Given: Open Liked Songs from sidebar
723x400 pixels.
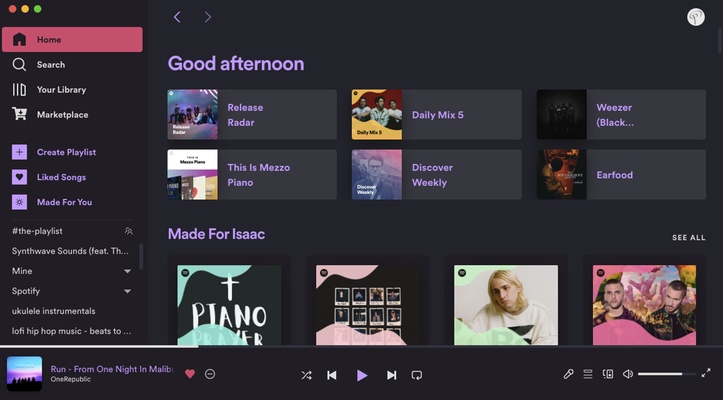Looking at the screenshot, I should (61, 177).
